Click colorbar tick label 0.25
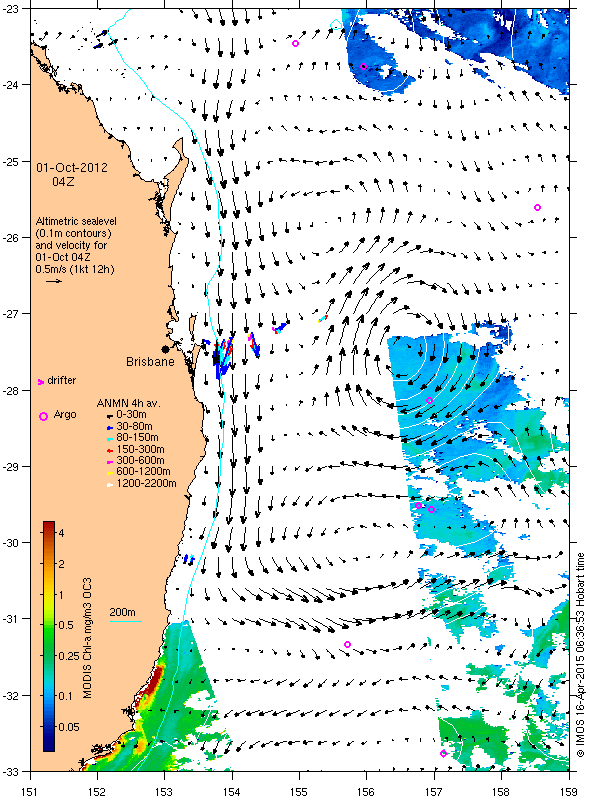 pyautogui.click(x=69, y=656)
